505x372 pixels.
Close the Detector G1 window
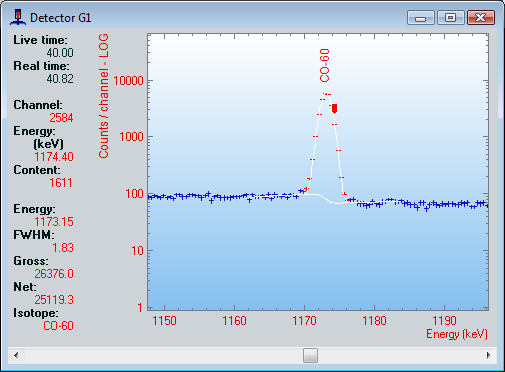point(481,18)
